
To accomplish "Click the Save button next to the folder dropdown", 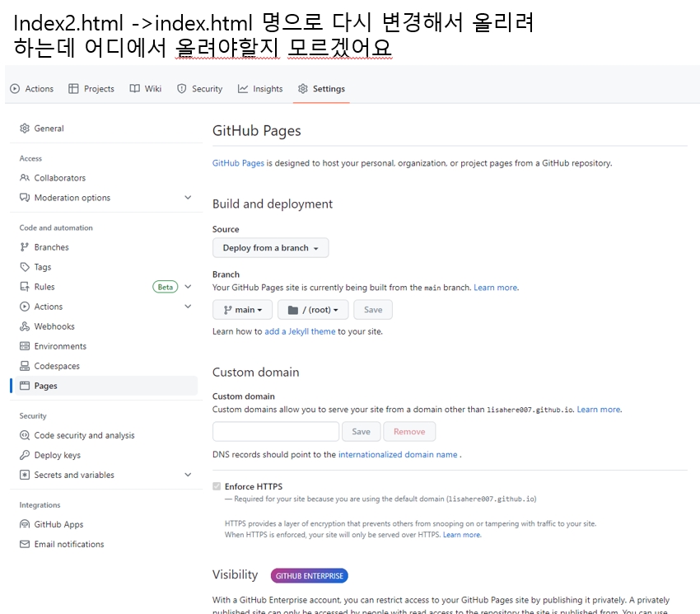I will coord(373,310).
